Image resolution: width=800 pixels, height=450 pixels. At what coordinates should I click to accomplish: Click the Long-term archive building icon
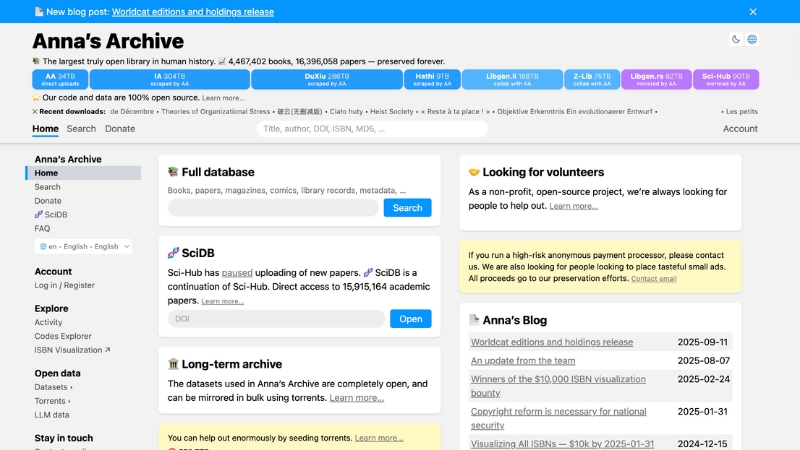[x=173, y=364]
